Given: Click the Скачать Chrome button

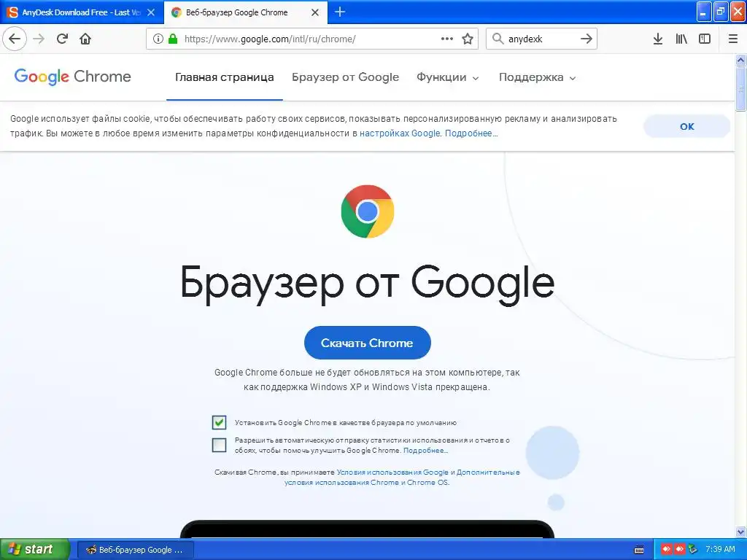Looking at the screenshot, I should (x=368, y=343).
